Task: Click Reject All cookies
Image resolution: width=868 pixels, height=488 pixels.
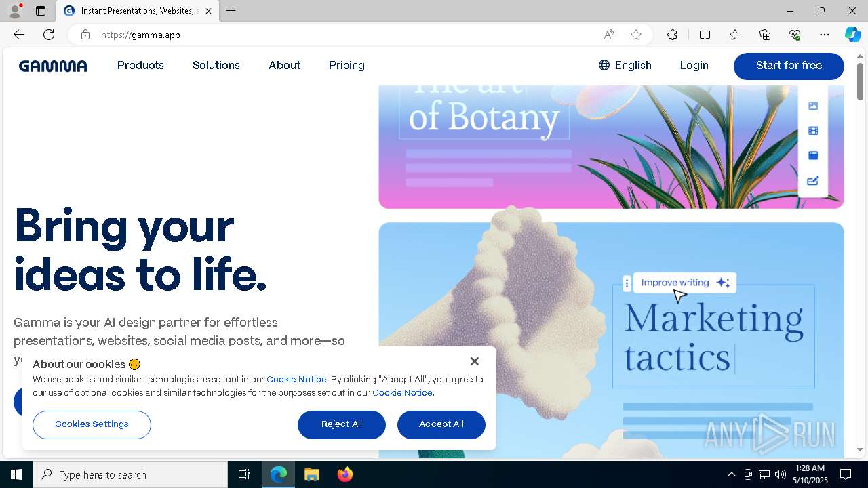Action: coord(342,424)
